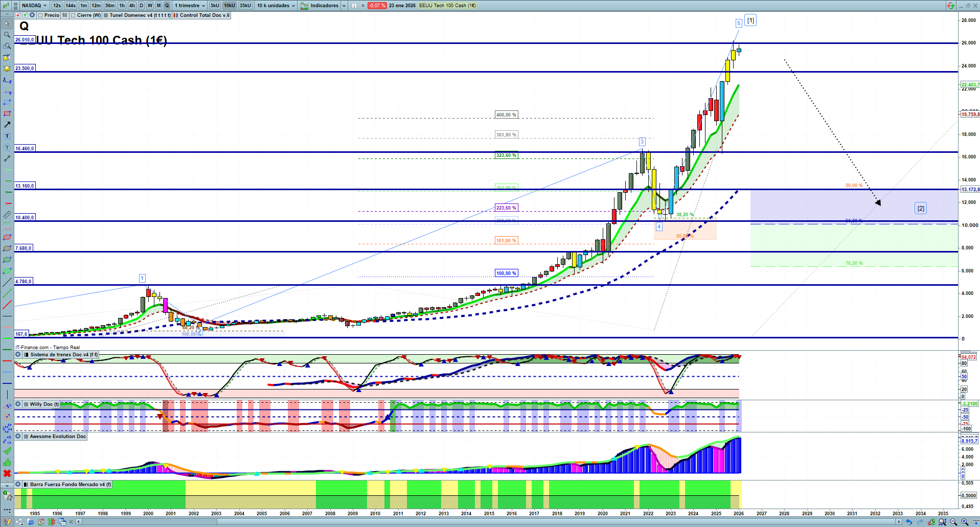Load 35kU historical units

click(245, 6)
